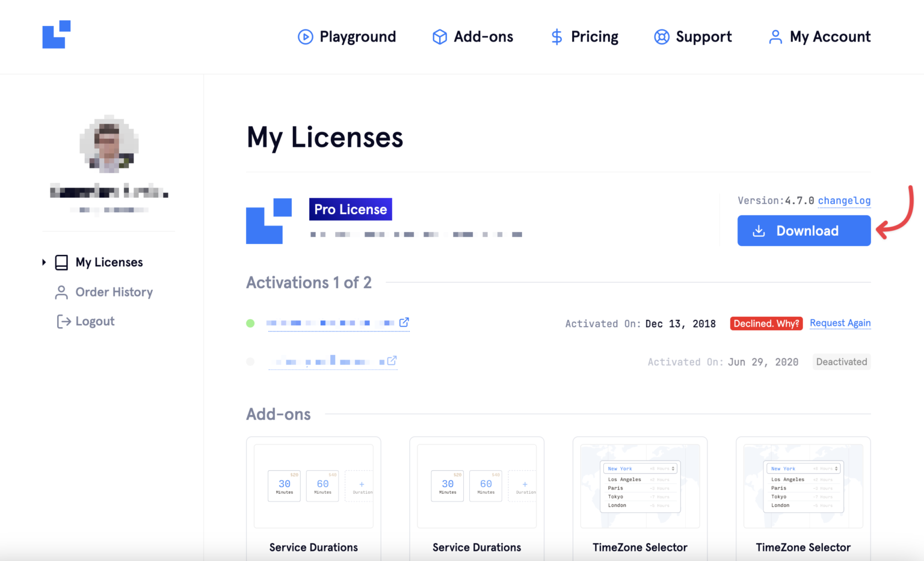Viewport: 924px width, 561px height.
Task: Open the deactivated site's external link icon
Action: 392,361
